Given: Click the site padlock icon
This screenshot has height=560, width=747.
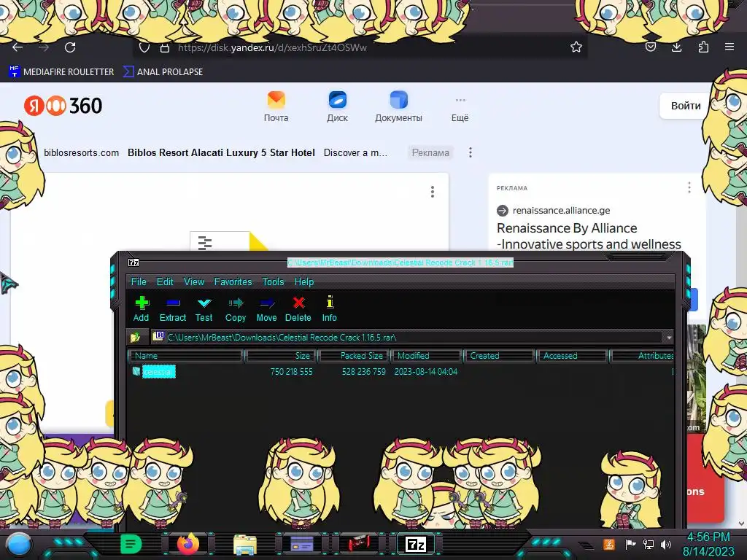Looking at the screenshot, I should 165,47.
